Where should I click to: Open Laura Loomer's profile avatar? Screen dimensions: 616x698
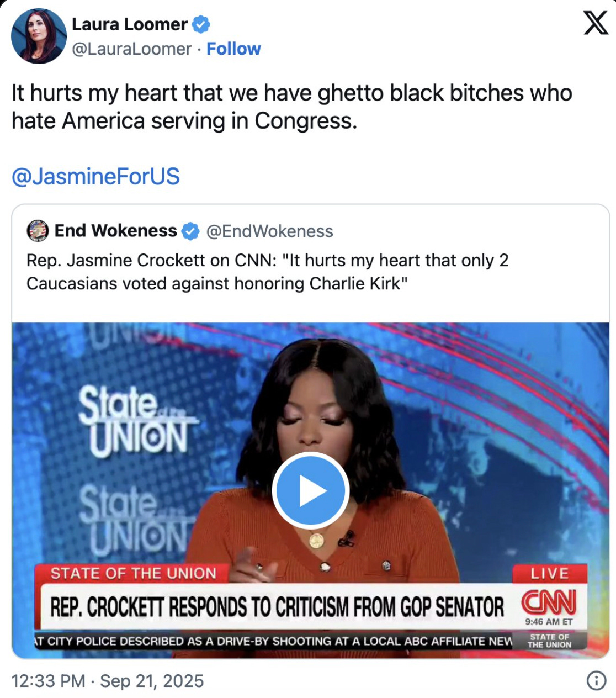[39, 36]
